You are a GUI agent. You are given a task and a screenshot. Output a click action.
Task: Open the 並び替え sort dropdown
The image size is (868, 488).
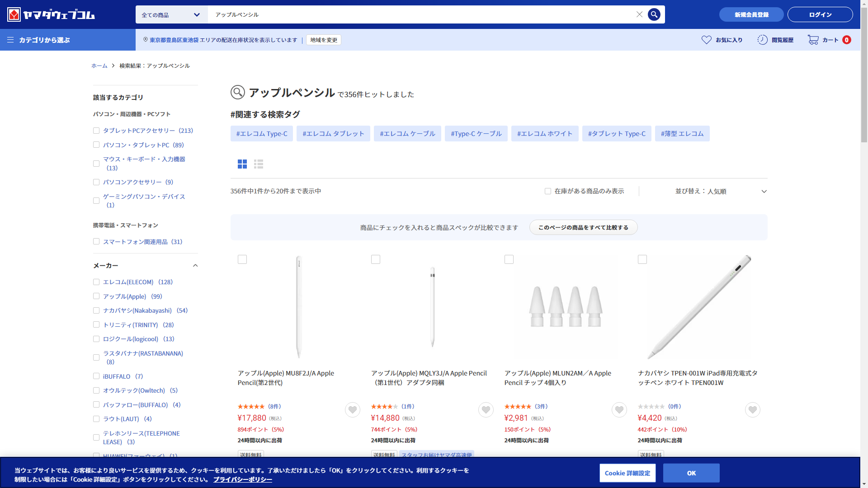(721, 191)
